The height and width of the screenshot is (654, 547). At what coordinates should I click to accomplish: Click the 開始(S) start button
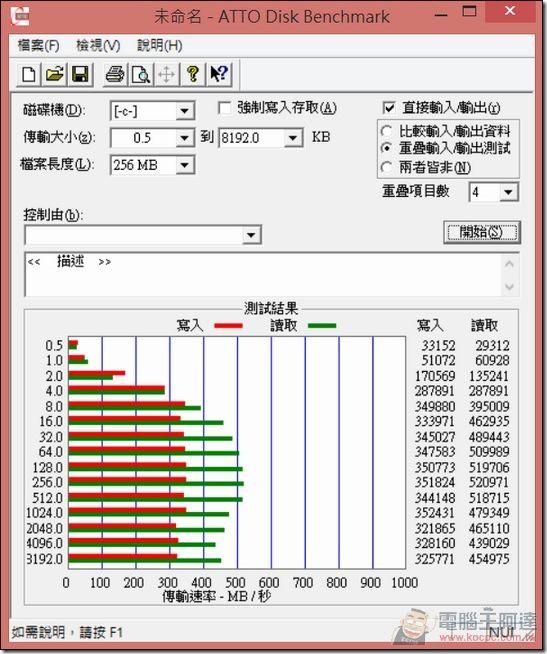[481, 232]
